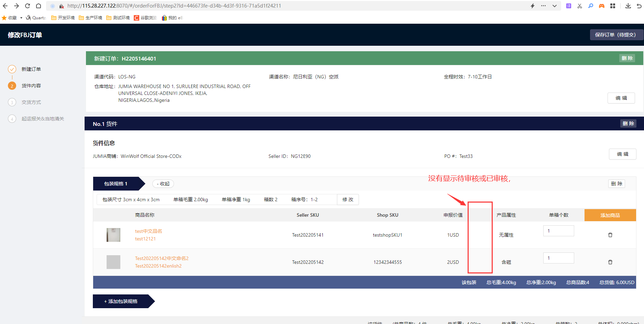Click quantity input for Test202205142 product

tap(558, 258)
